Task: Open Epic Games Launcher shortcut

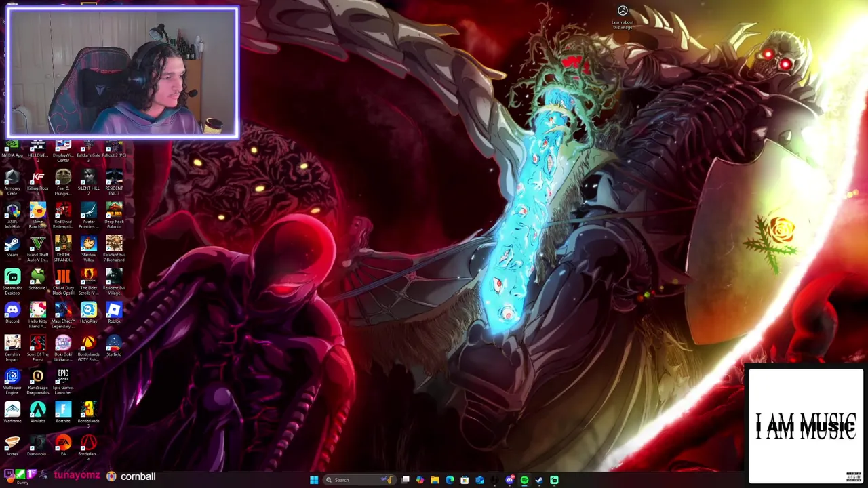Action: (x=63, y=382)
